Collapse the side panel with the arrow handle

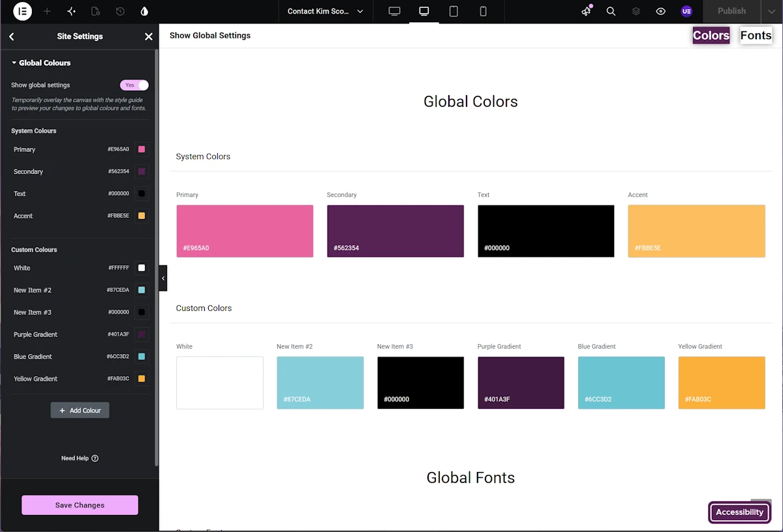coord(163,278)
